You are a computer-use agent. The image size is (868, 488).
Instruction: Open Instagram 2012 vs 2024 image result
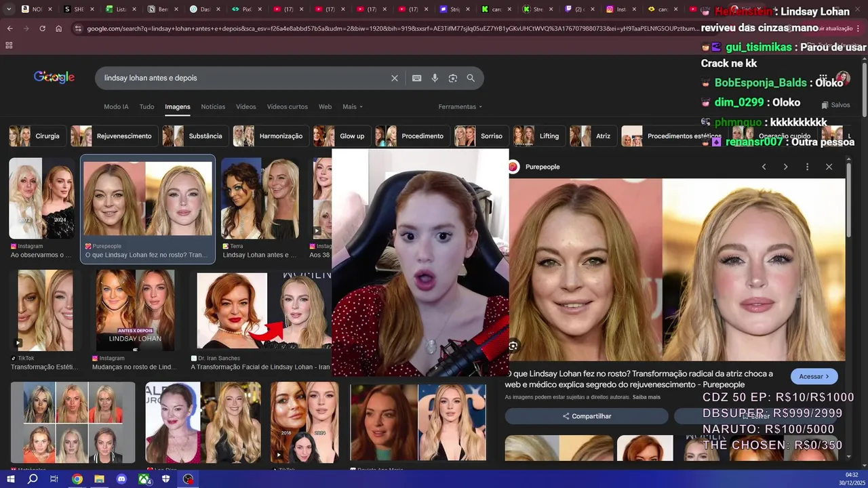[42, 198]
